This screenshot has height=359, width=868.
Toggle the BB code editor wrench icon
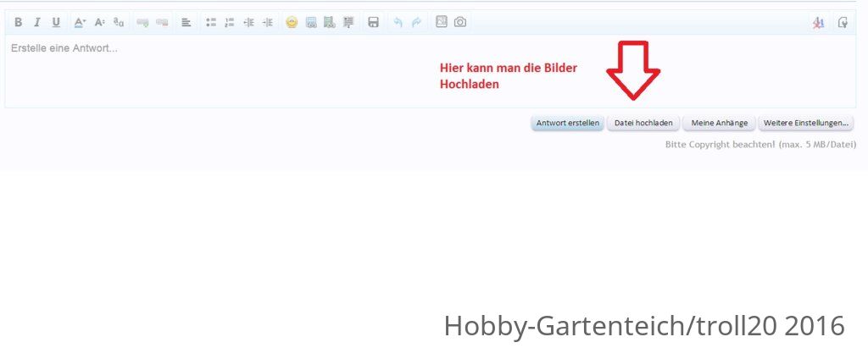coord(843,23)
